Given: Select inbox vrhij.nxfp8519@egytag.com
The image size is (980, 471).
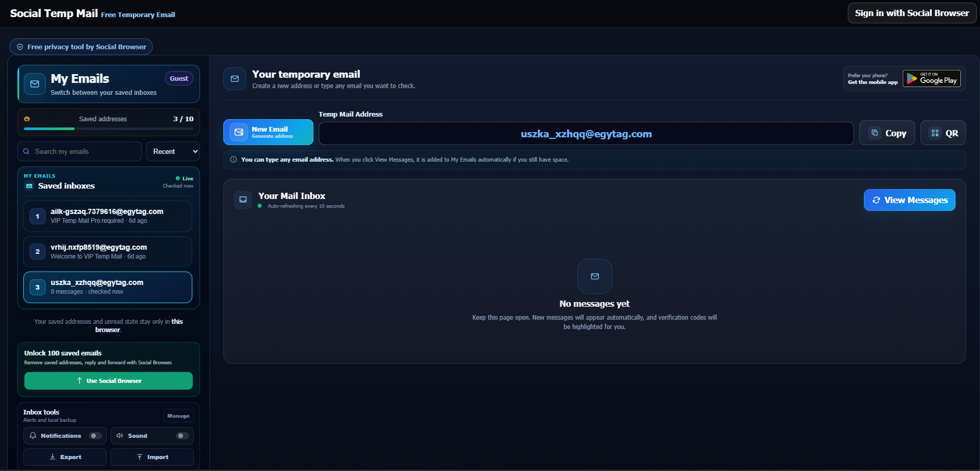Looking at the screenshot, I should [108, 252].
